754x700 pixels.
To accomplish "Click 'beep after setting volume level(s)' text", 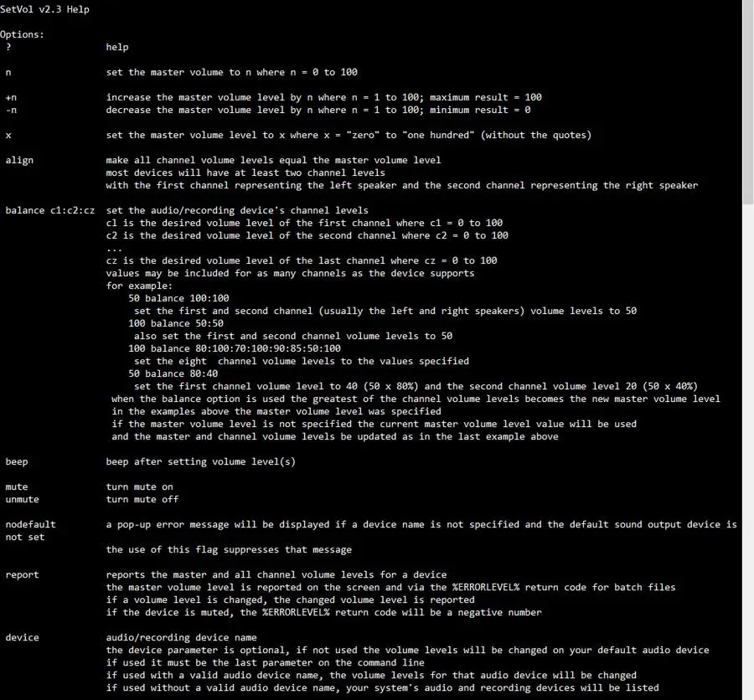I will click(x=200, y=461).
